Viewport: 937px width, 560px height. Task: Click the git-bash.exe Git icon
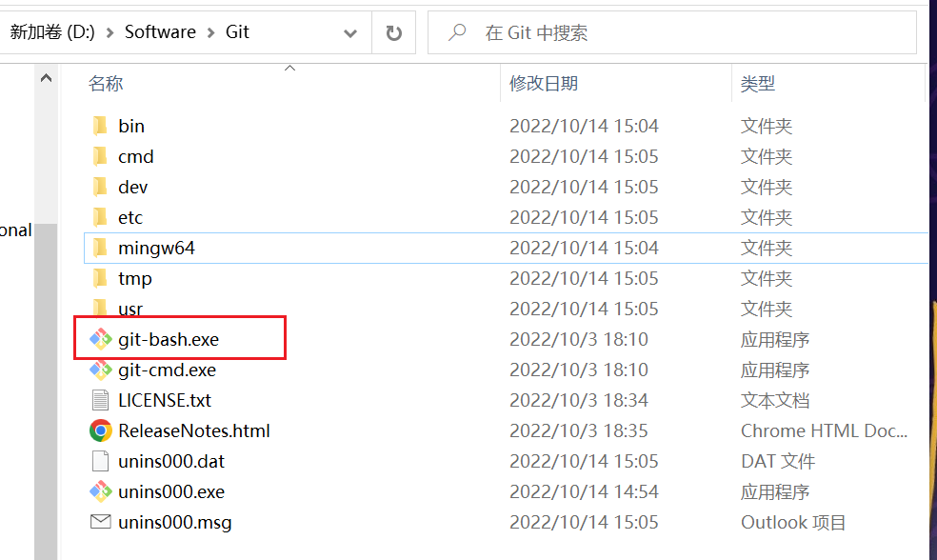(x=100, y=339)
